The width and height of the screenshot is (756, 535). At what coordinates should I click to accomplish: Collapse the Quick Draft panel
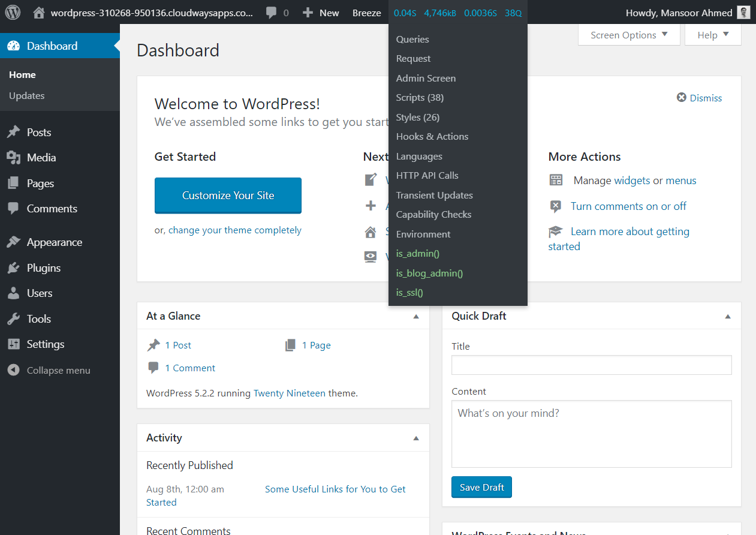728,317
